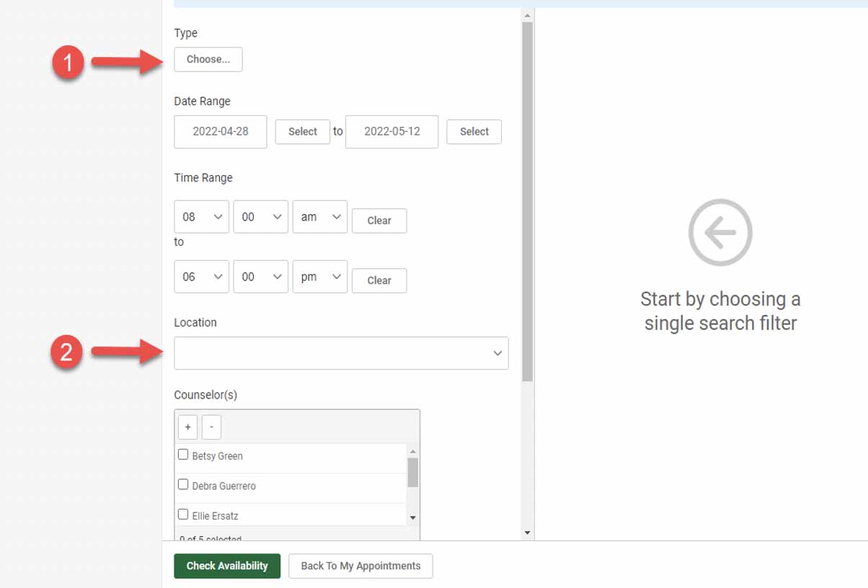Click the Type label
This screenshot has width=868, height=588.
pos(186,33)
